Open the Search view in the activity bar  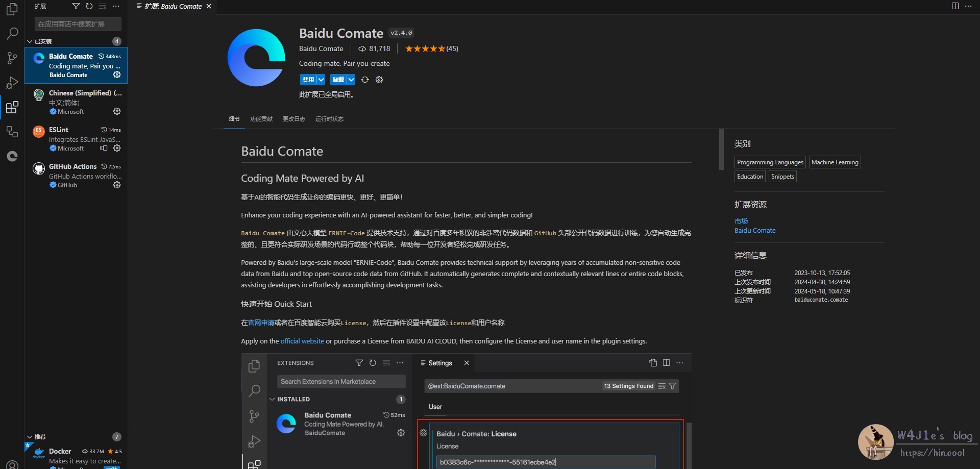coord(12,33)
